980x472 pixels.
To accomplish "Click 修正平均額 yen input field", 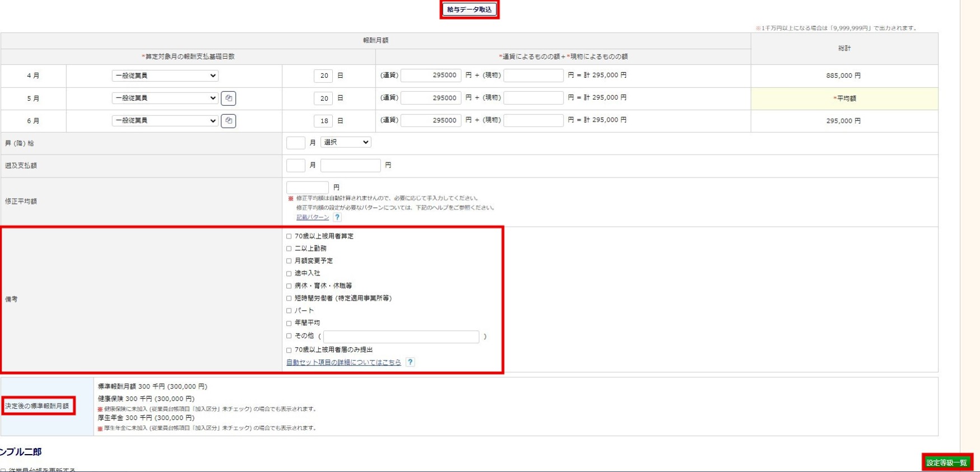I will click(308, 187).
